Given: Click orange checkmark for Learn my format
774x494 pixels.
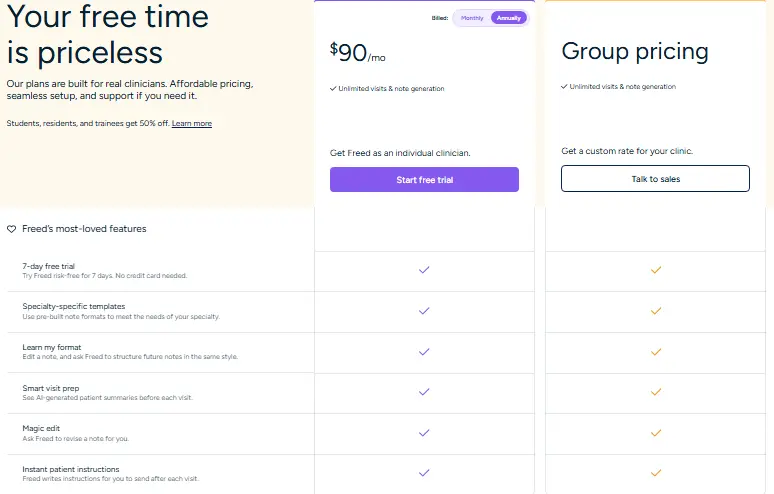Looking at the screenshot, I should point(656,352).
